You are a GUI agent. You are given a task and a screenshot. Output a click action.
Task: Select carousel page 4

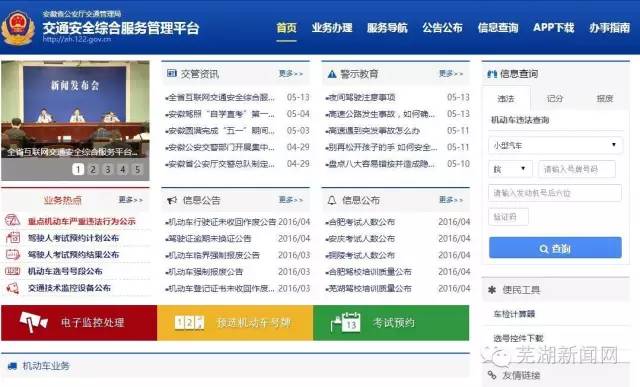pyautogui.click(x=123, y=169)
